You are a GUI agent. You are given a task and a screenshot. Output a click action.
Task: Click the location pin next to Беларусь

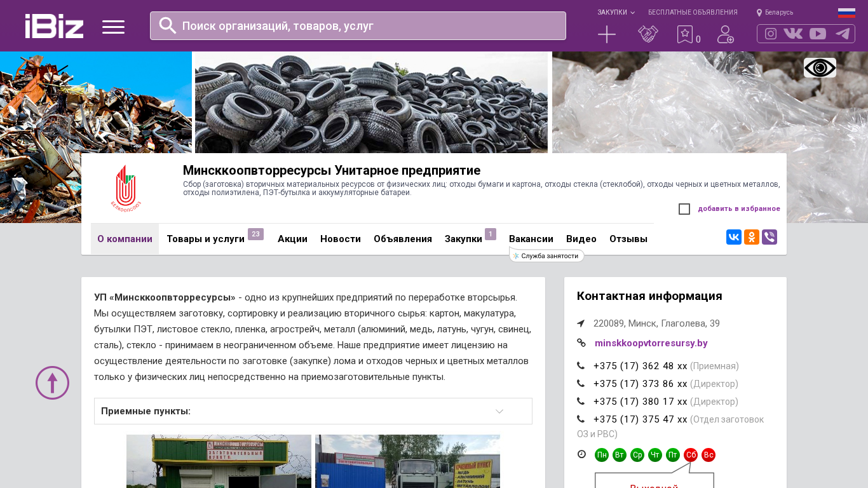[759, 13]
